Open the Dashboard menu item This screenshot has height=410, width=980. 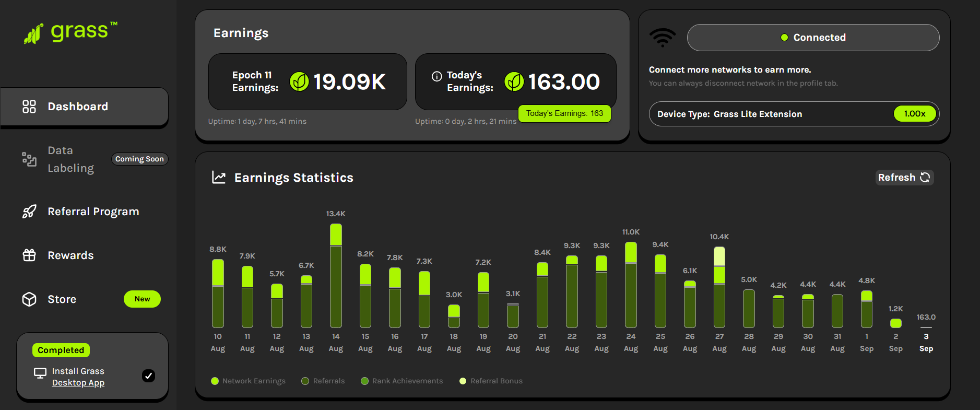[84, 107]
